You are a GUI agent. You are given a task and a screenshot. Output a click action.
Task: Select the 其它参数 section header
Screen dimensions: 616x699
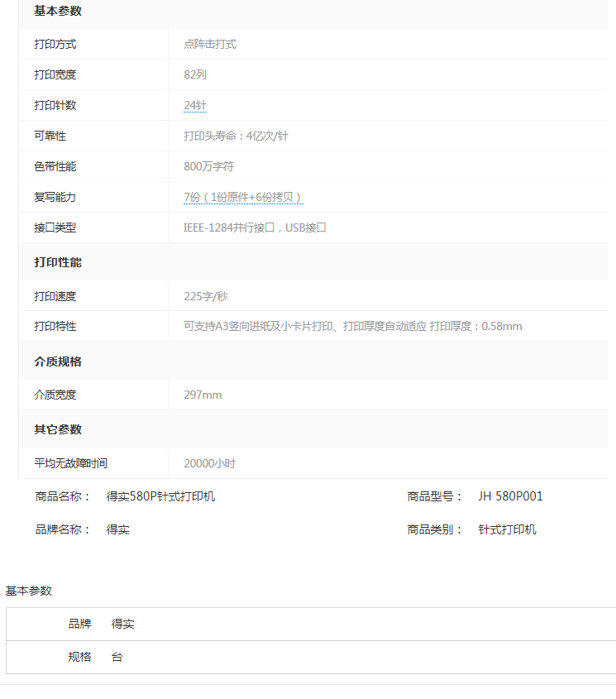(58, 429)
